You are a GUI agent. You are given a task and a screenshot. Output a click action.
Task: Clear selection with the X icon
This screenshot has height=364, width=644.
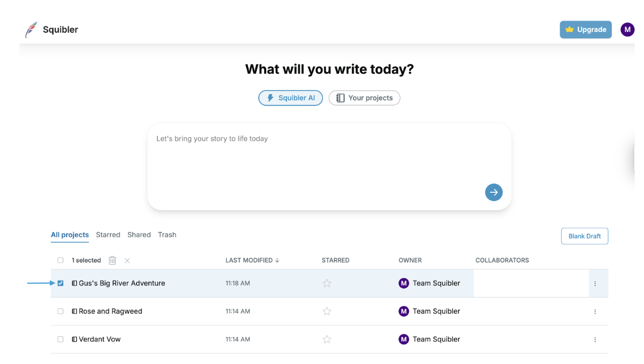click(x=127, y=260)
